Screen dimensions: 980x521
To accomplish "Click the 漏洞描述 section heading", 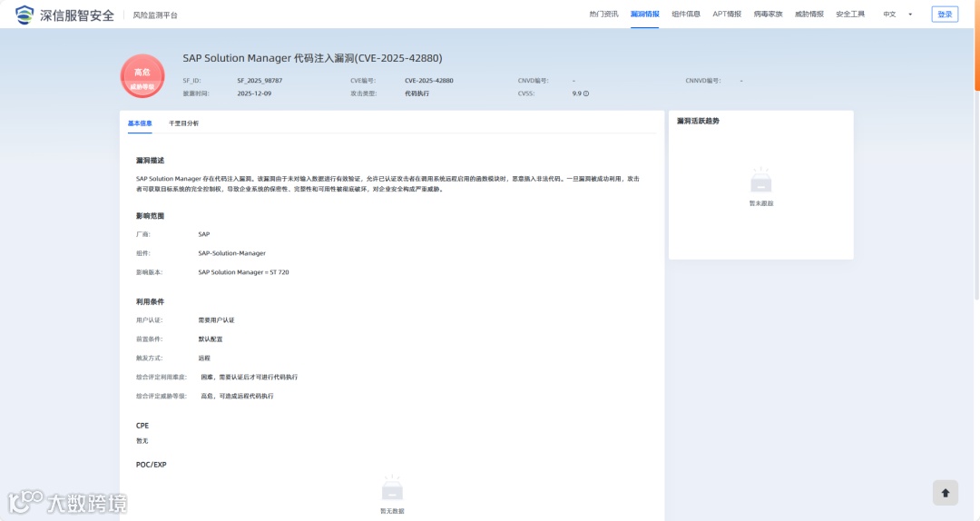I will pos(150,161).
